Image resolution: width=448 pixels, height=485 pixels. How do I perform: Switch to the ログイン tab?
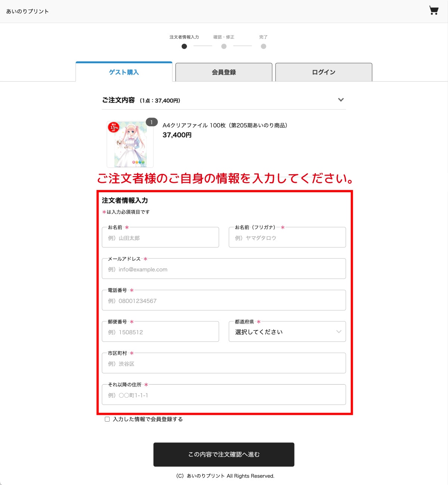coord(323,72)
